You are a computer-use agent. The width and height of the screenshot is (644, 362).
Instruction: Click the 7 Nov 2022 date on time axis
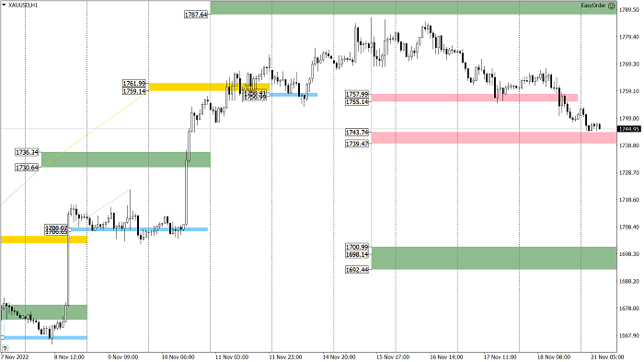coord(15,357)
